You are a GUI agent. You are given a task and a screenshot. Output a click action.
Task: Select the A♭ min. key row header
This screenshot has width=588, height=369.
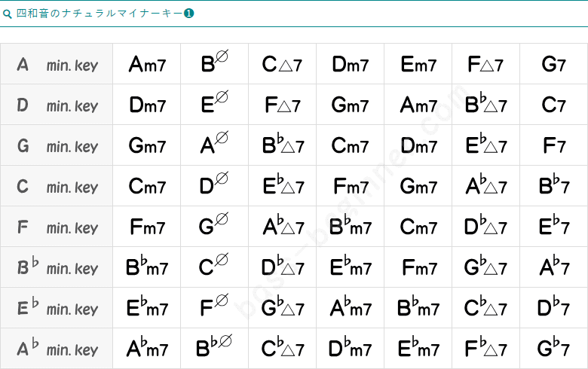pyautogui.click(x=57, y=349)
